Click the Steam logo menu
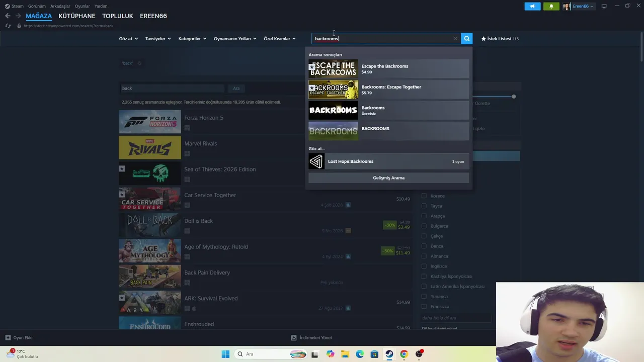The width and height of the screenshot is (644, 362). pyautogui.click(x=7, y=6)
